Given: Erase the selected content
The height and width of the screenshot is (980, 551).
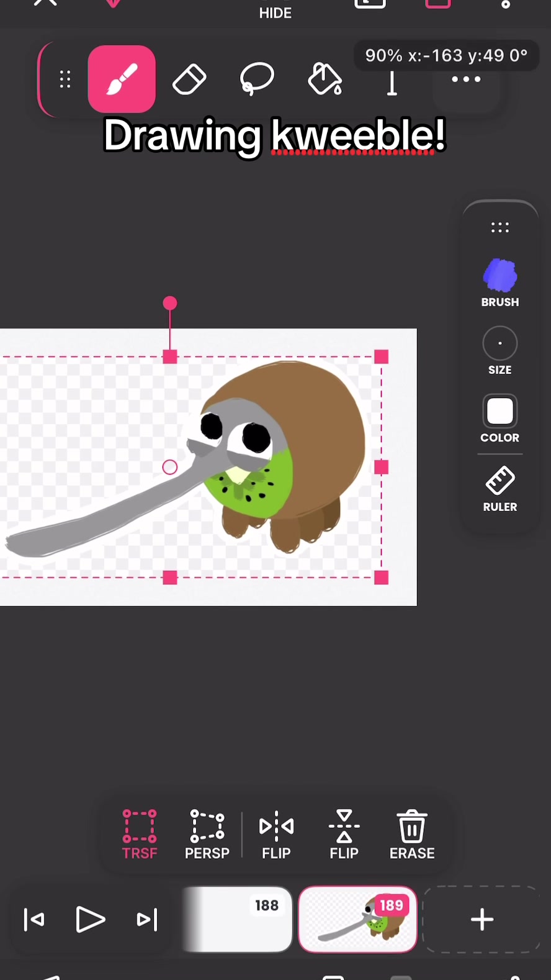Looking at the screenshot, I should (412, 835).
